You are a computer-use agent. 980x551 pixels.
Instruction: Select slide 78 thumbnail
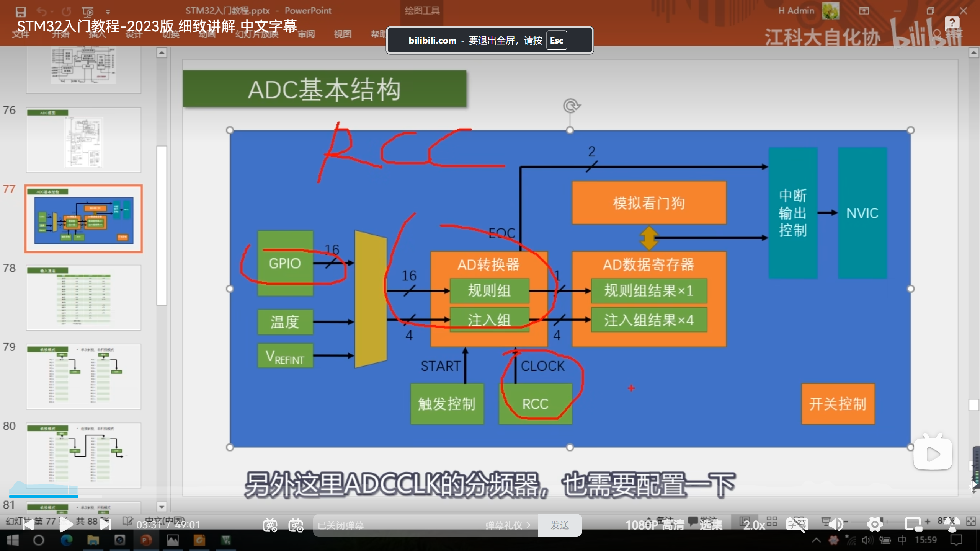tap(83, 297)
